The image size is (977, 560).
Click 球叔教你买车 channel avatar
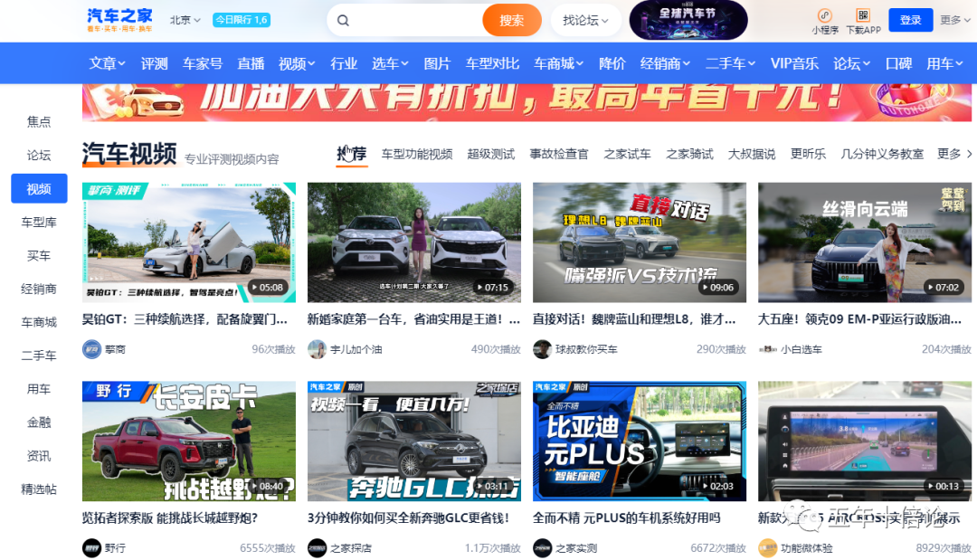pos(542,349)
